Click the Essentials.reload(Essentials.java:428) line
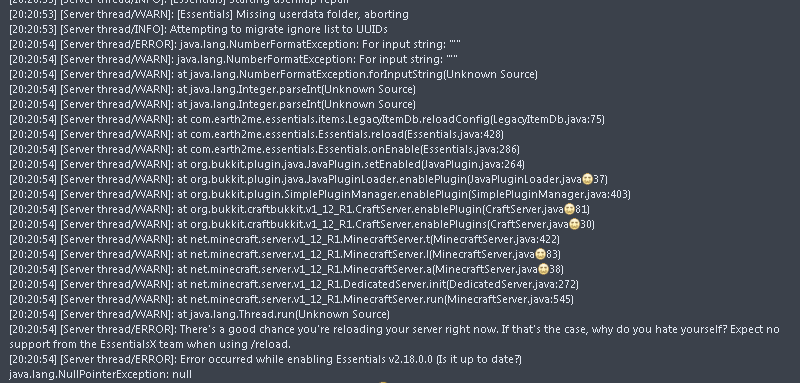Image resolution: width=800 pixels, height=383 pixels. 256,134
